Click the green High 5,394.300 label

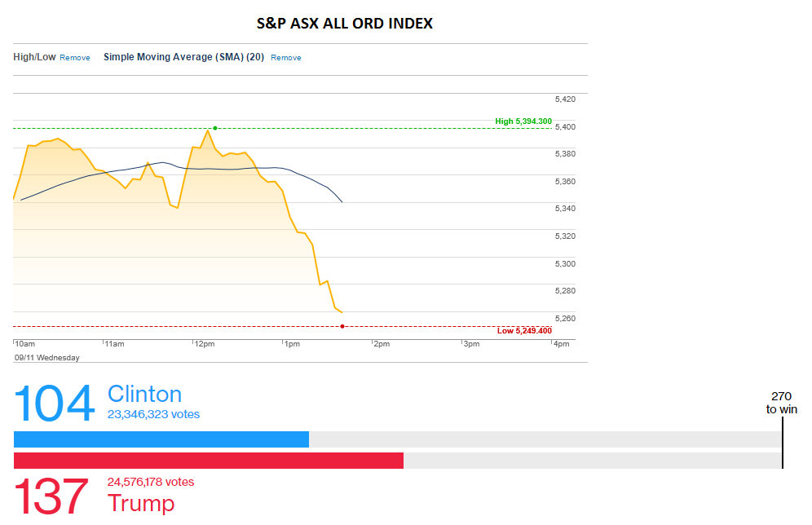click(523, 121)
